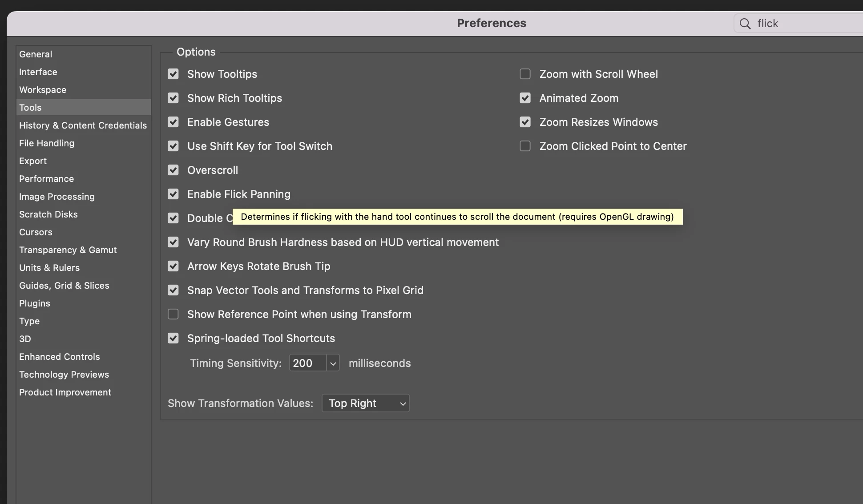Open History & Content Credentials section
The height and width of the screenshot is (504, 863).
tap(83, 125)
